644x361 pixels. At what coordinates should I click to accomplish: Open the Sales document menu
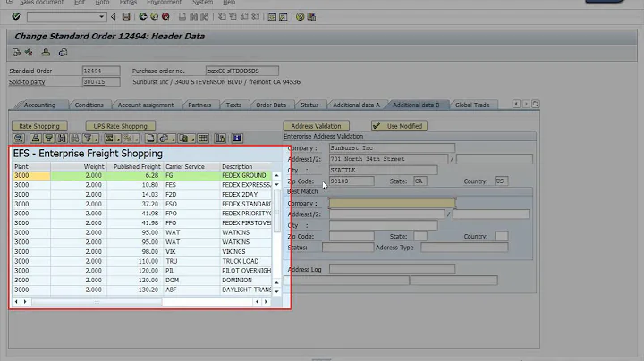pyautogui.click(x=42, y=3)
